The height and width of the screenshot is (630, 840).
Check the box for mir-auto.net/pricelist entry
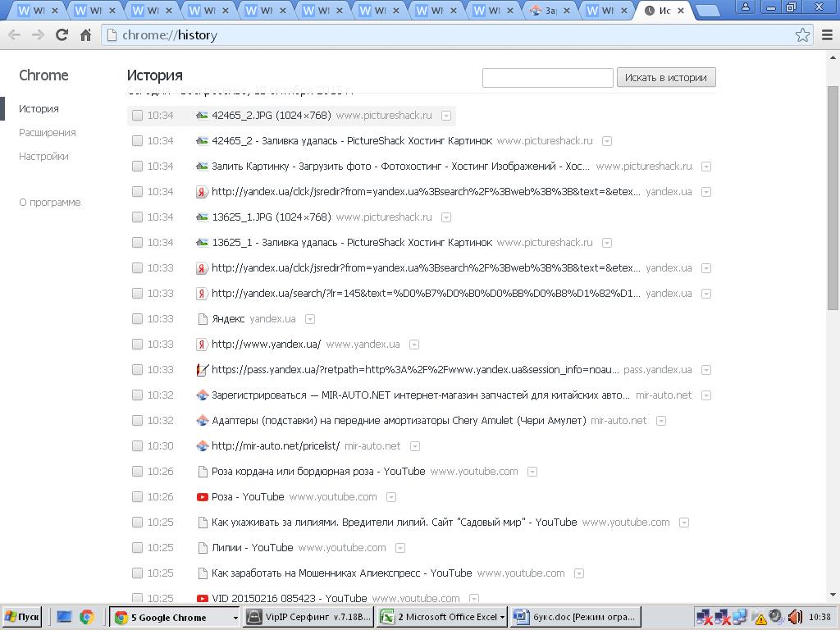pyautogui.click(x=137, y=445)
